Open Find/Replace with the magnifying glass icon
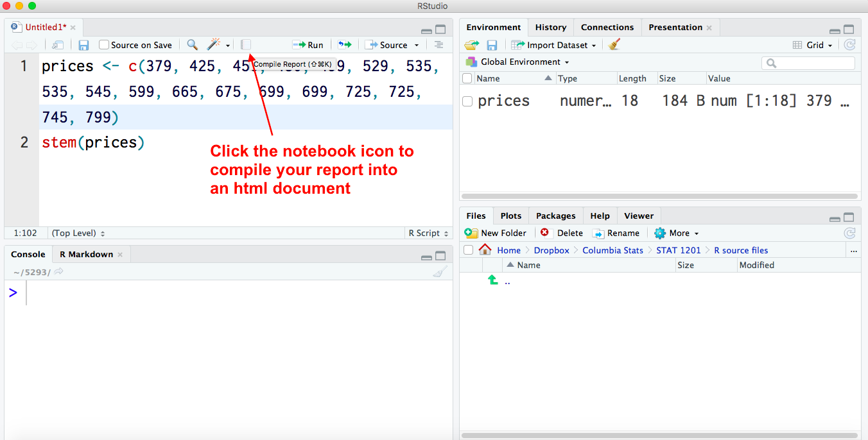Image resolution: width=868 pixels, height=440 pixels. point(192,45)
